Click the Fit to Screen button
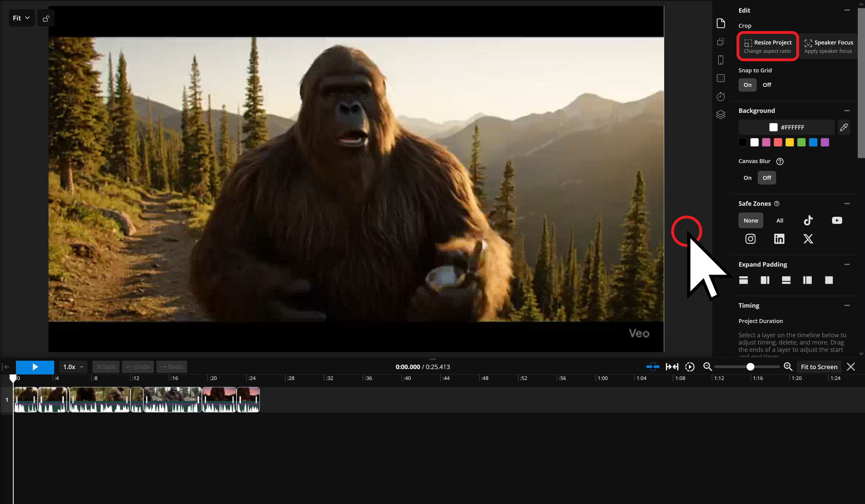 click(819, 367)
